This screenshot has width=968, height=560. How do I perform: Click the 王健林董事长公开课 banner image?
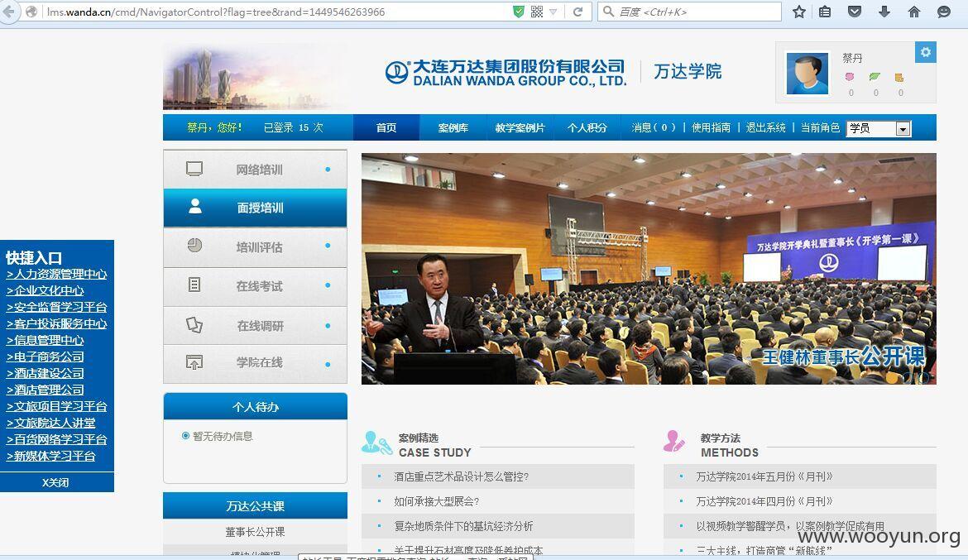(x=649, y=269)
